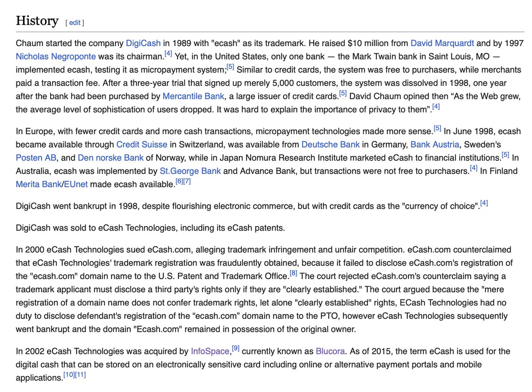The height and width of the screenshot is (392, 532).
Task: Open citation 4 after "free to purchasers."
Action: (x=473, y=169)
